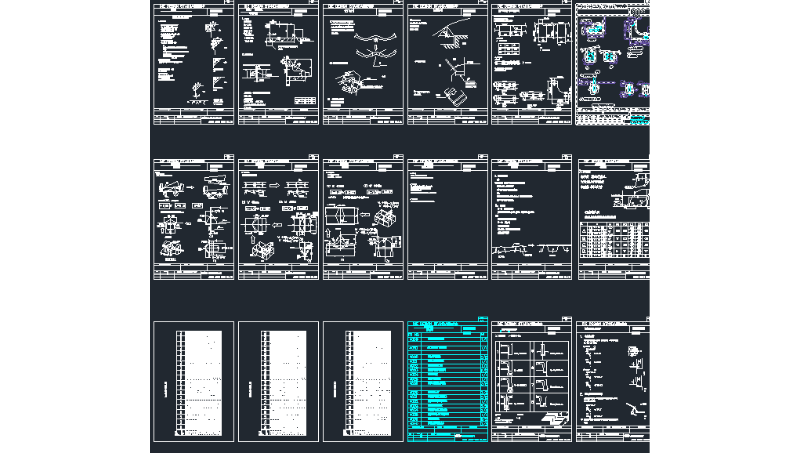Select the middle-row sheet containing a grid table

point(613,218)
